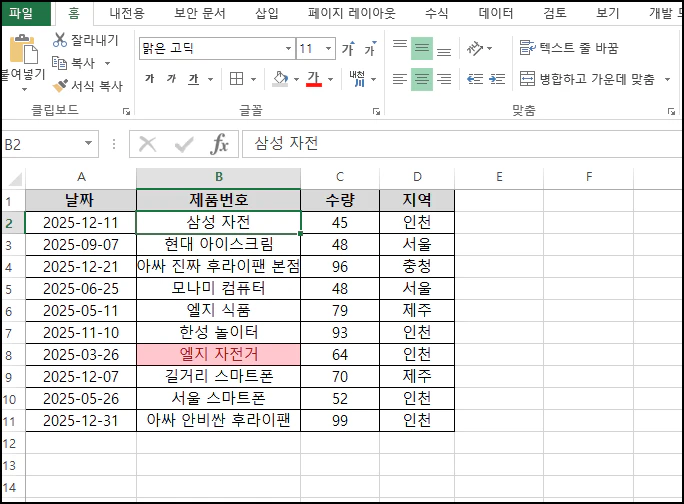Select cell 2025-09-07
Image resolution: width=684 pixels, height=504 pixels.
81,244
